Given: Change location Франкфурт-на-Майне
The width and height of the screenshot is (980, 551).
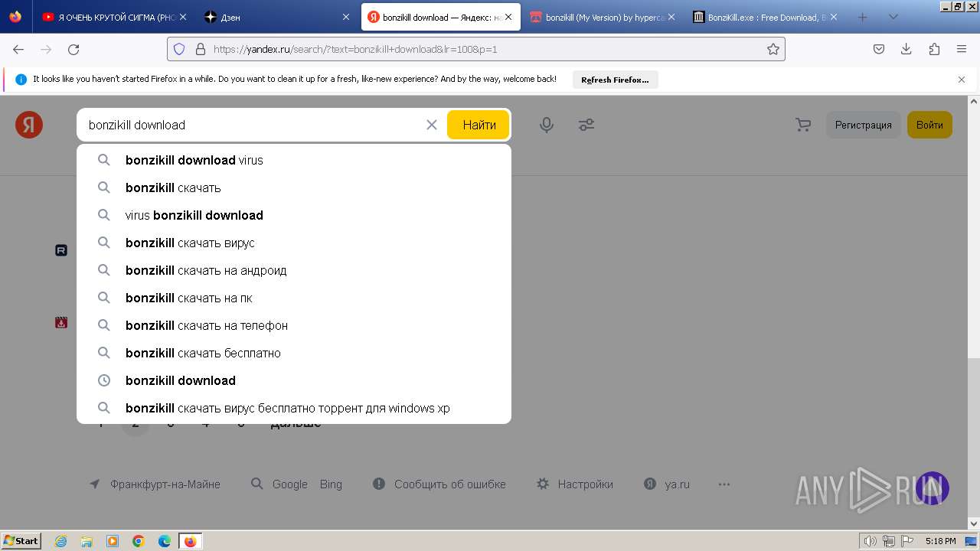Looking at the screenshot, I should pyautogui.click(x=155, y=484).
